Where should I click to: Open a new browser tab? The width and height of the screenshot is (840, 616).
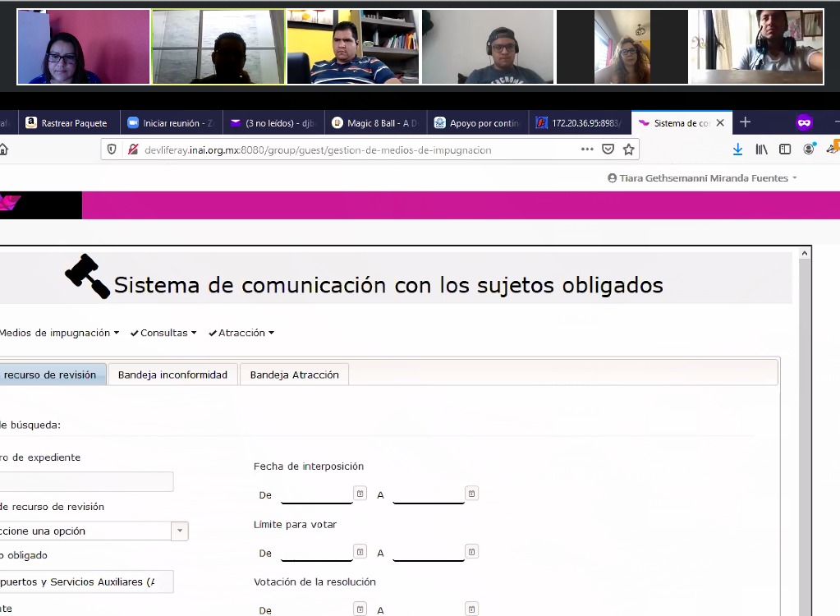(745, 122)
